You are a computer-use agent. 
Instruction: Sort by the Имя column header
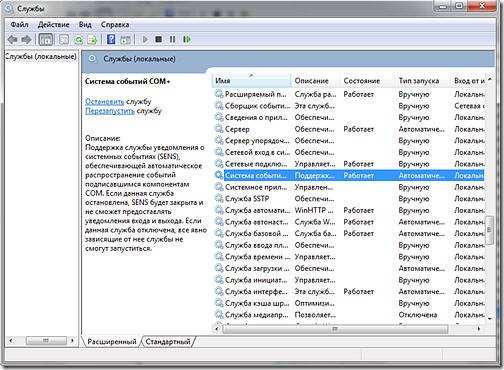point(251,81)
